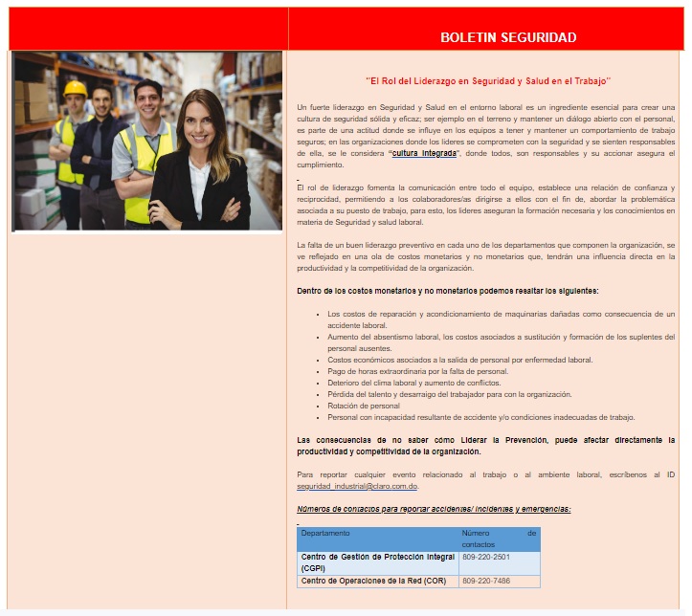Image resolution: width=692 pixels, height=616 pixels.
Task: Click the bold "Las consecuencias de no saber" paragraph
Action: (x=486, y=445)
